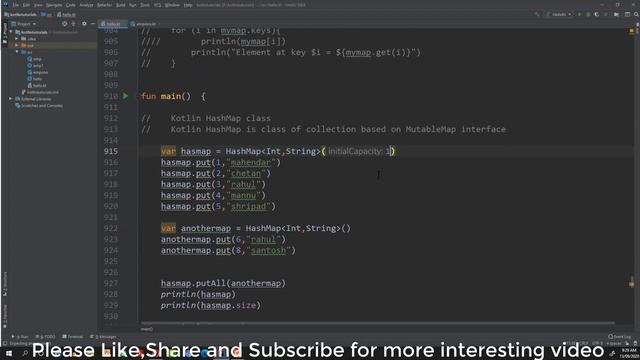Open the Tools menu
Viewport: 640px width, 360px height.
(x=145, y=5)
